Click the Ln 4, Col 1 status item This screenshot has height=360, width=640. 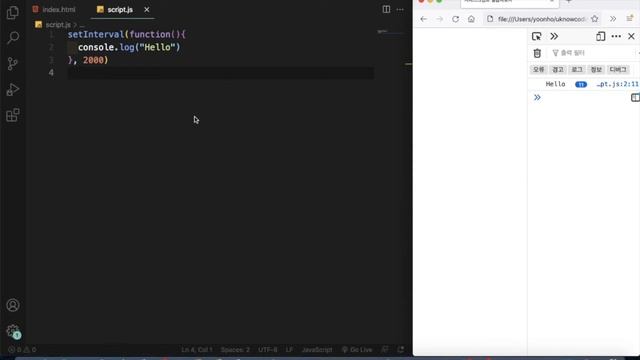coord(197,350)
